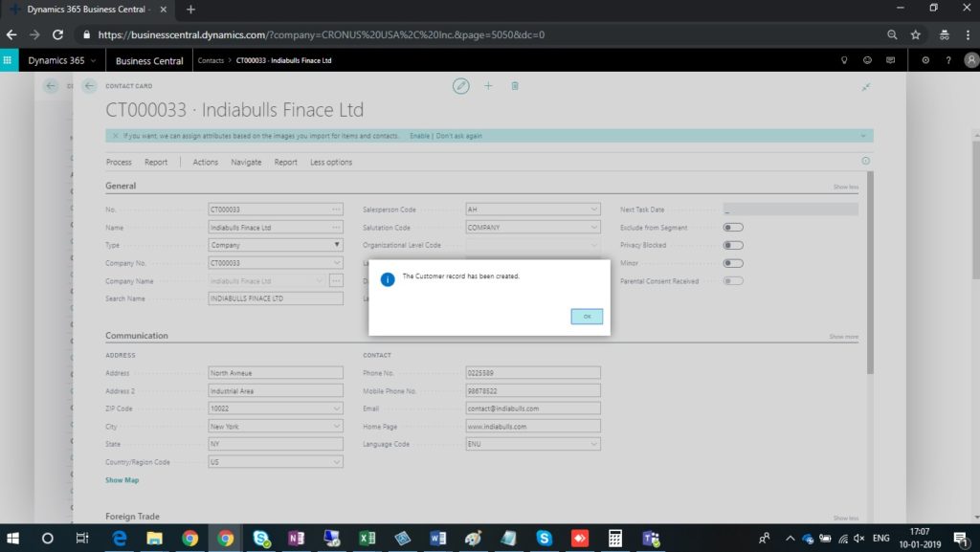Expand the Country/Region Code dropdown
Image resolution: width=980 pixels, height=552 pixels.
pos(337,462)
